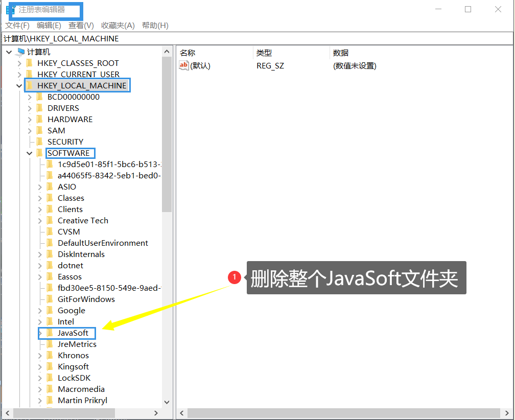Open the 收藏夹(A) menu
Screen dimensions: 515x420
click(x=116, y=25)
